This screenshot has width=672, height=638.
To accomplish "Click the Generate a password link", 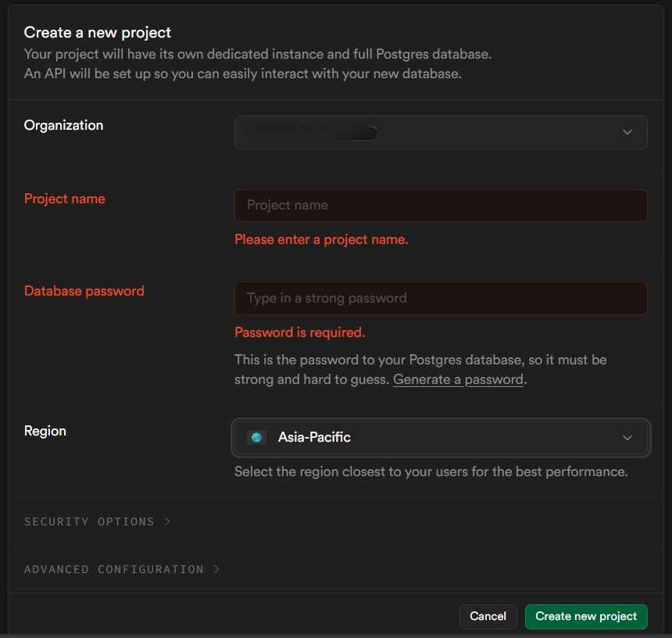I will [x=458, y=380].
